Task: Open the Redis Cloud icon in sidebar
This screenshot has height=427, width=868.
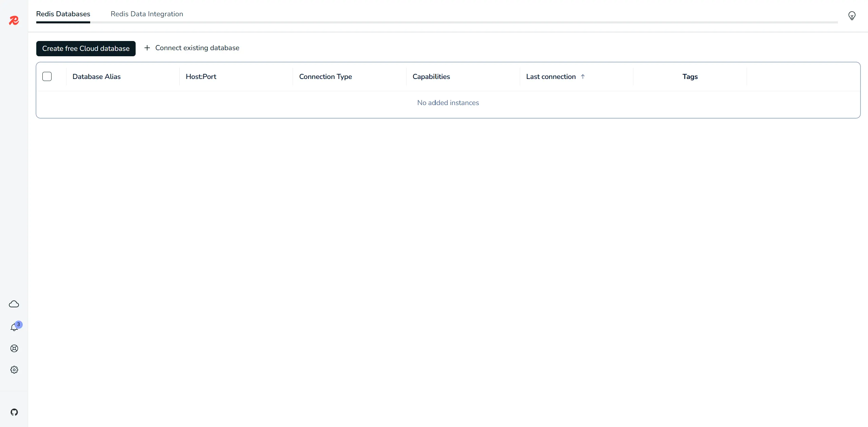Action: [14, 304]
